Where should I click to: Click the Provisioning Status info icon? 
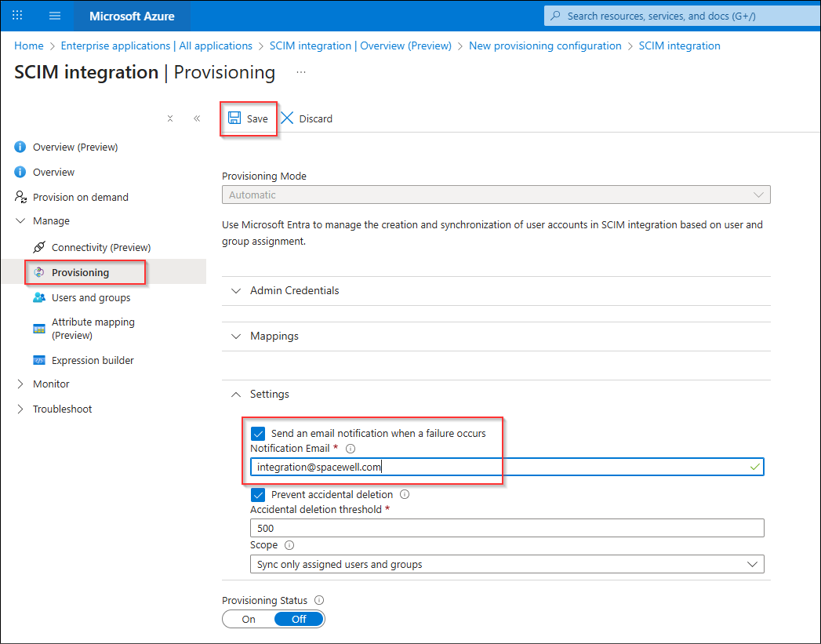tap(319, 601)
